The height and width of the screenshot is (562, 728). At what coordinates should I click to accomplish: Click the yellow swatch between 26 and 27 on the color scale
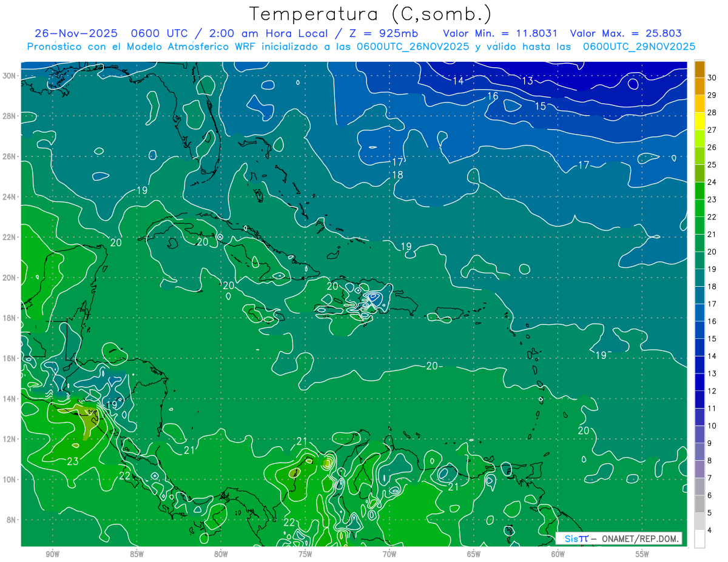point(699,139)
